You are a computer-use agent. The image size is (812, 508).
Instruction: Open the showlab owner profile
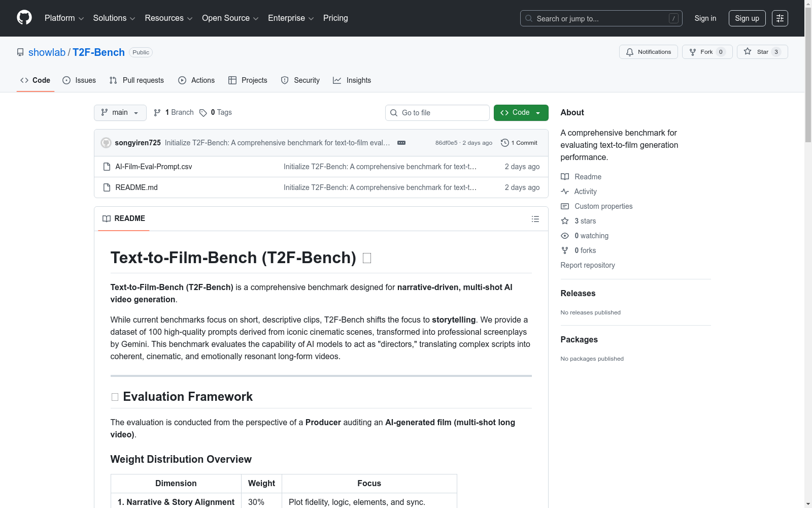pyautogui.click(x=47, y=52)
